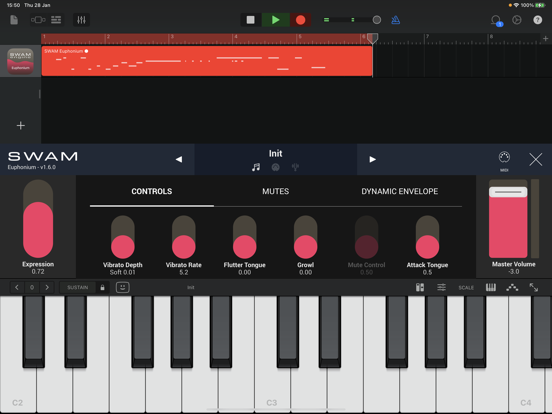The width and height of the screenshot is (552, 414).
Task: Select the red SWAM Euphonium MIDI clip
Action: (207, 61)
